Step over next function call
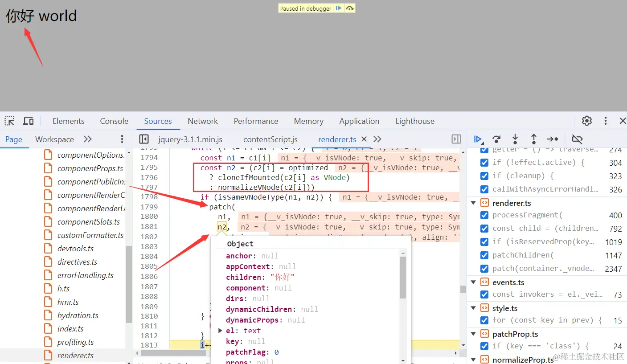Image resolution: width=627 pixels, height=364 pixels. (496, 139)
